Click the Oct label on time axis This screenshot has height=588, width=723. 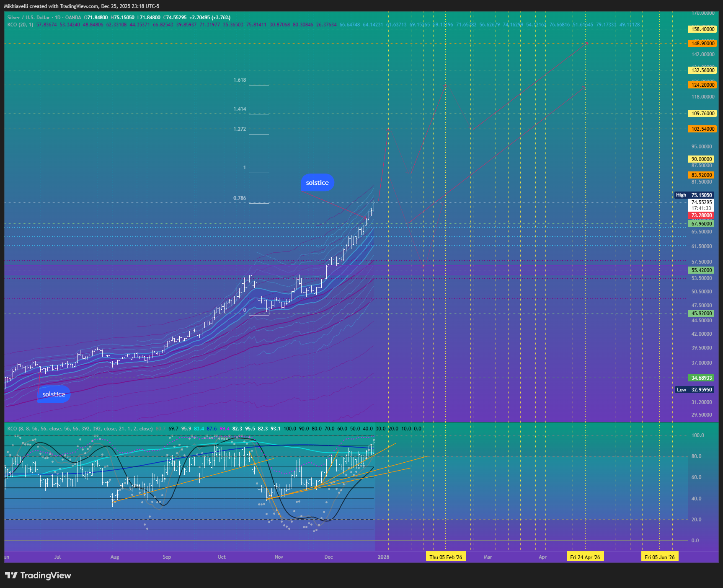pos(222,557)
